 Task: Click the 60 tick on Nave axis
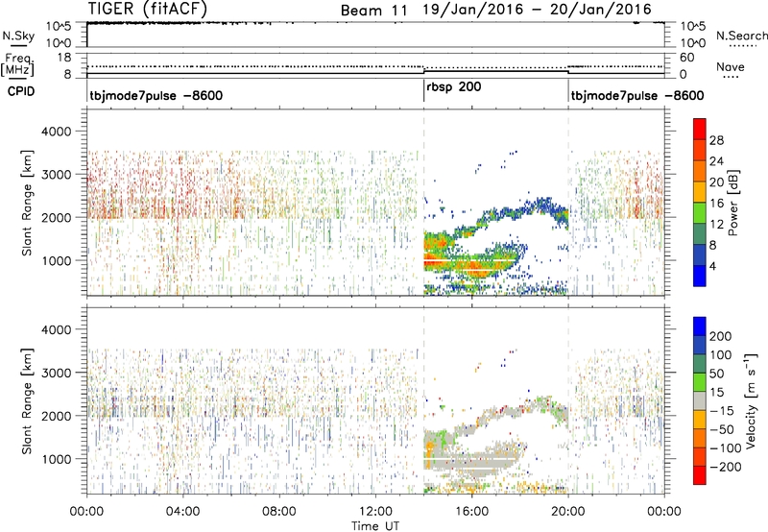pos(687,58)
